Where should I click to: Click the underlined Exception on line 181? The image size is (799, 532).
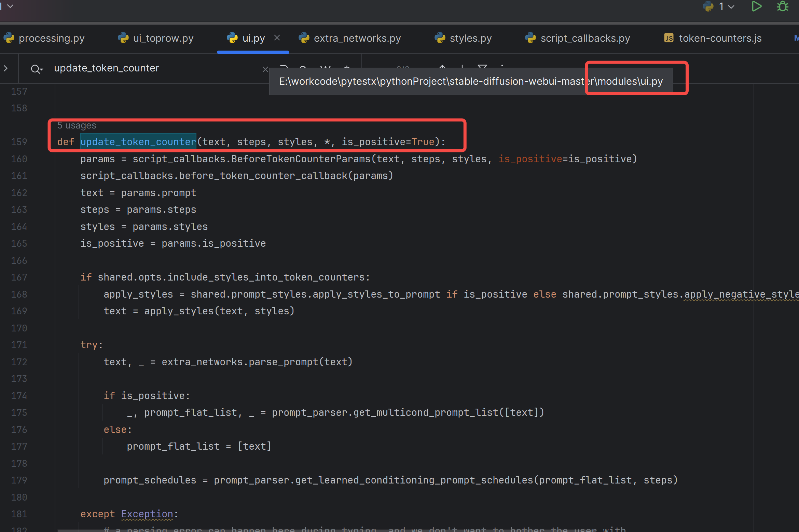(147, 514)
